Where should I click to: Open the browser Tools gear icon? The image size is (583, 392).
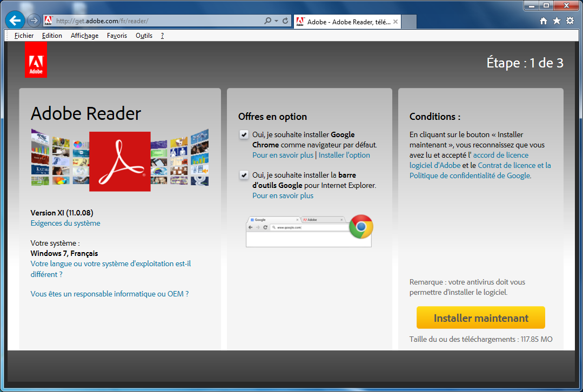[570, 21]
